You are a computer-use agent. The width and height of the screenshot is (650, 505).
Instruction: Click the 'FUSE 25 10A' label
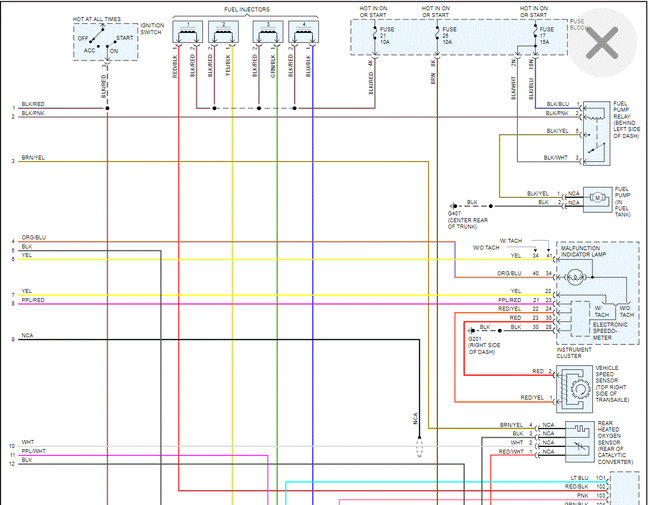click(x=449, y=36)
